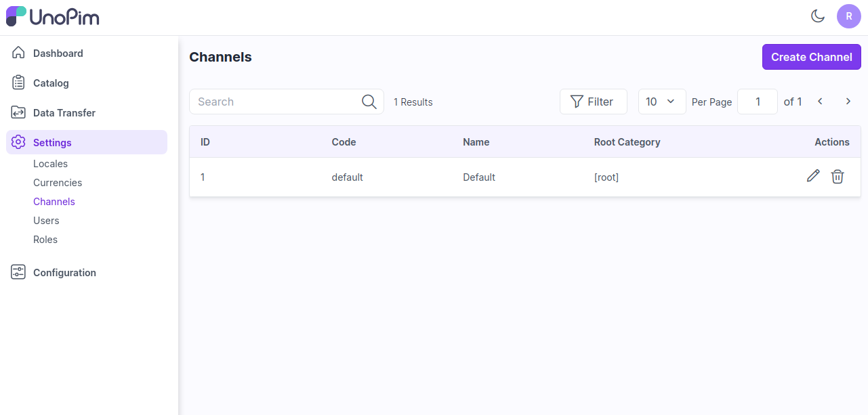Open the Roles settings page
The height and width of the screenshot is (415, 868).
[45, 240]
